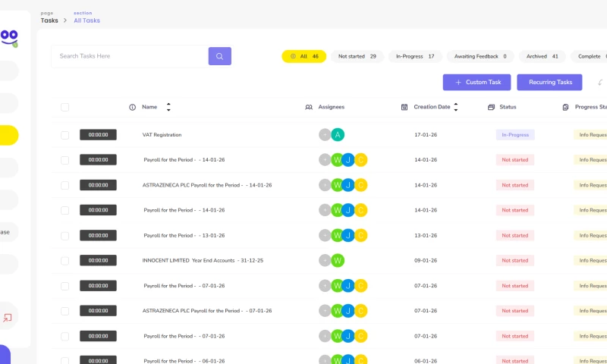Click the calendar icon beside Creation Date
Image resolution: width=607 pixels, height=364 pixels.
[x=404, y=107]
